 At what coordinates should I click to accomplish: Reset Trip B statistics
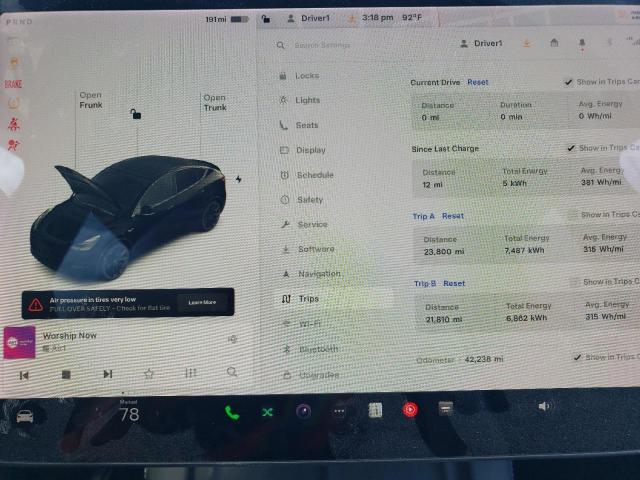pyautogui.click(x=454, y=283)
